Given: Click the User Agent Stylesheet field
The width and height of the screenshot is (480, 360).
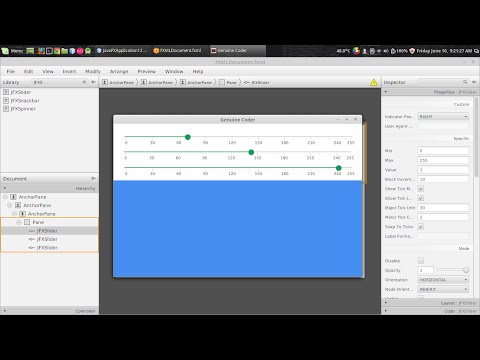Looking at the screenshot, I should coord(443,126).
